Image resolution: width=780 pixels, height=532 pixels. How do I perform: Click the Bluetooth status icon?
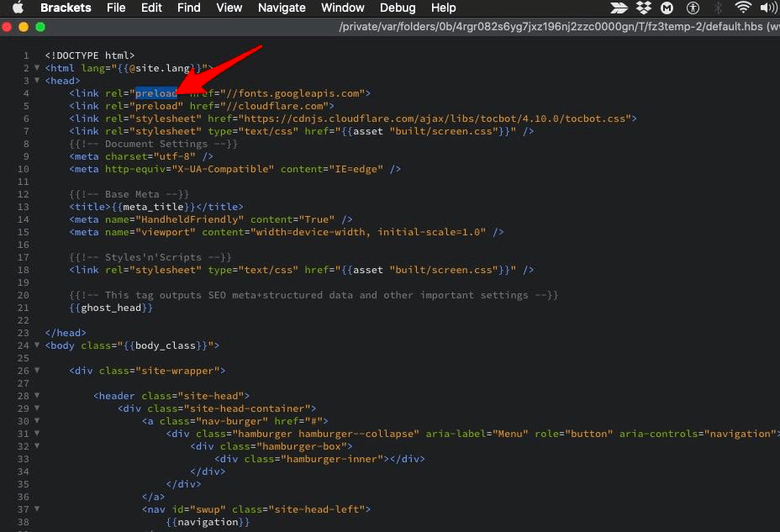click(x=718, y=8)
